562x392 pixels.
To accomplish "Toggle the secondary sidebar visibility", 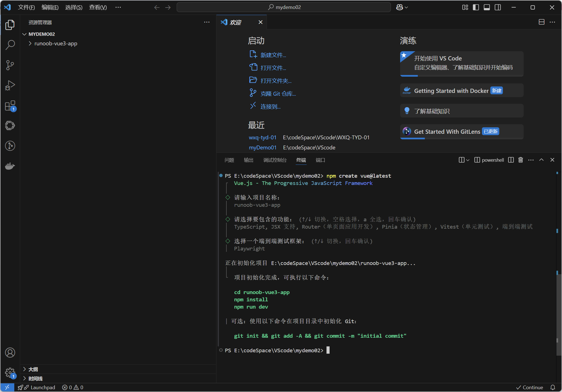I will (x=498, y=7).
